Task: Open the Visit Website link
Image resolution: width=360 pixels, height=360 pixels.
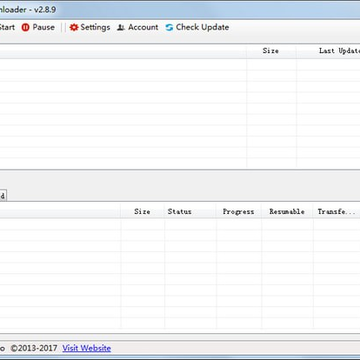Action: [x=87, y=348]
